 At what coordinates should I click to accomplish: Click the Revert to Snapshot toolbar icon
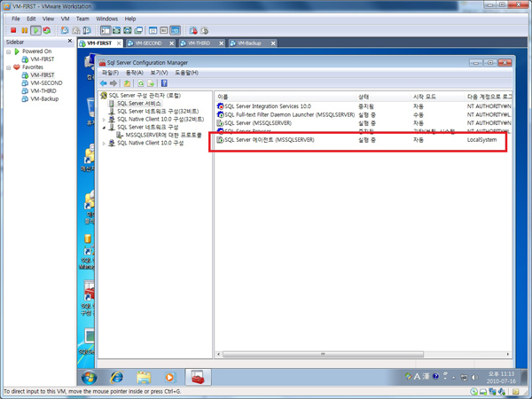tap(76, 30)
